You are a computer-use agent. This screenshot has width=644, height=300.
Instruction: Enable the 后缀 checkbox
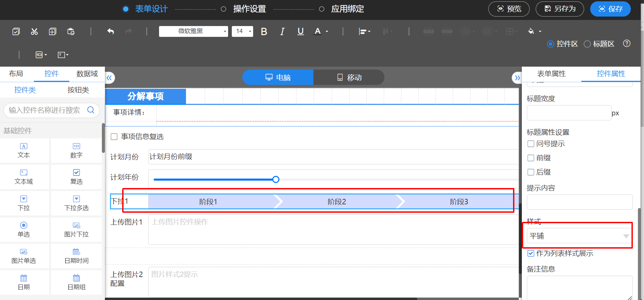(x=531, y=172)
